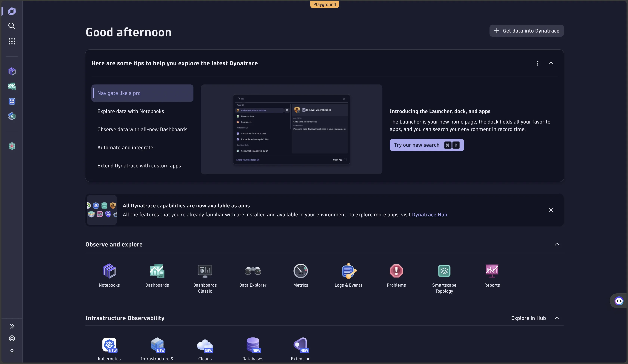Collapse the Observe and explore section
The height and width of the screenshot is (364, 628).
[557, 244]
